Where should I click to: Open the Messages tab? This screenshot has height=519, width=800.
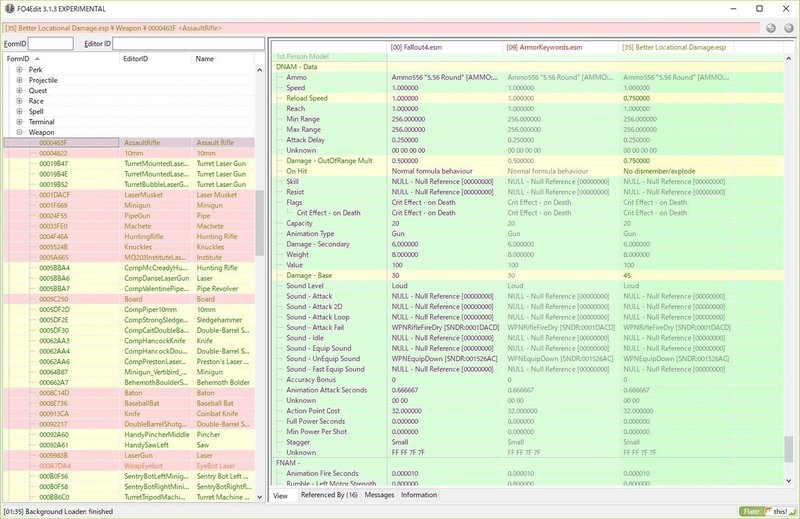point(379,495)
